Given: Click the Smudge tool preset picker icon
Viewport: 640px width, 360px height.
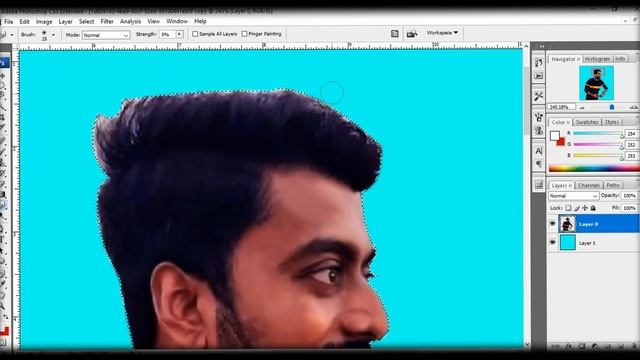Looking at the screenshot, I should point(3,35).
